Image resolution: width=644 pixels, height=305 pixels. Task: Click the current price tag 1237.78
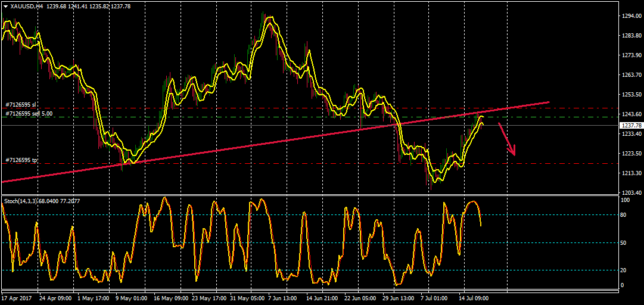click(631, 125)
